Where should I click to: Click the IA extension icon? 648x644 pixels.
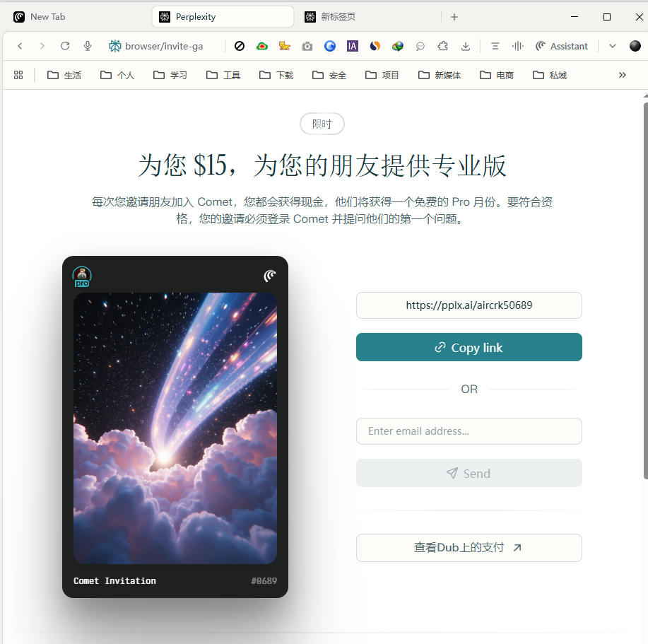[352, 46]
